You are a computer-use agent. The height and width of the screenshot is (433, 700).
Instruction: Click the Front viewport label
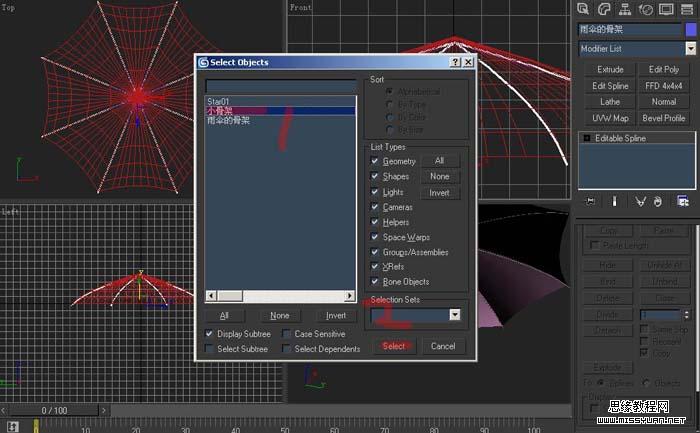[300, 7]
